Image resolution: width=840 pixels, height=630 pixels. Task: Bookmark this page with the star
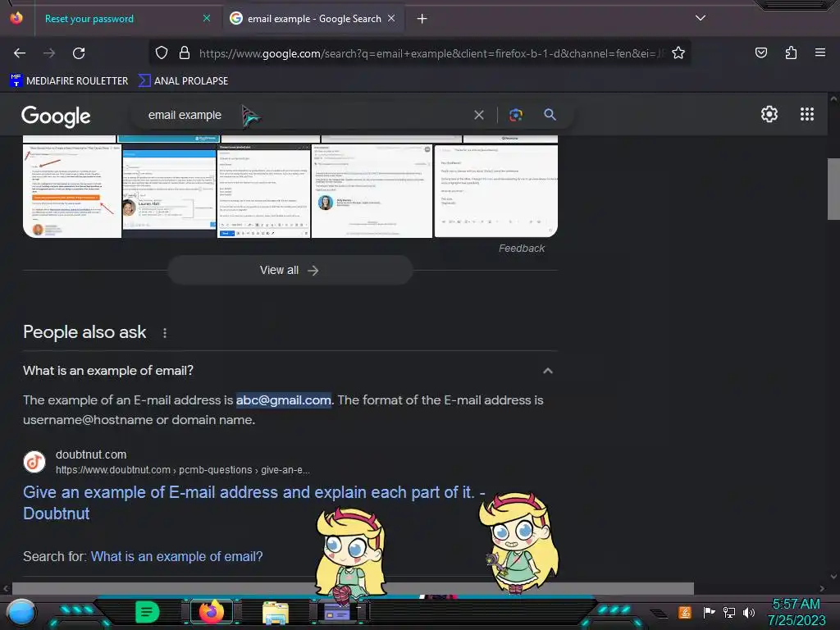(678, 52)
